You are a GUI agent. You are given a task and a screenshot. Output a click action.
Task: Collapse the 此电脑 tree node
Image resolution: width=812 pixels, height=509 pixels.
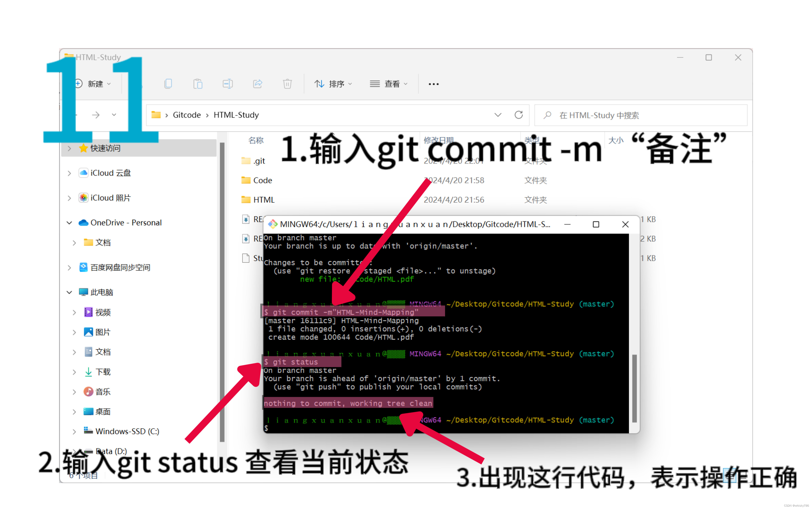(69, 292)
